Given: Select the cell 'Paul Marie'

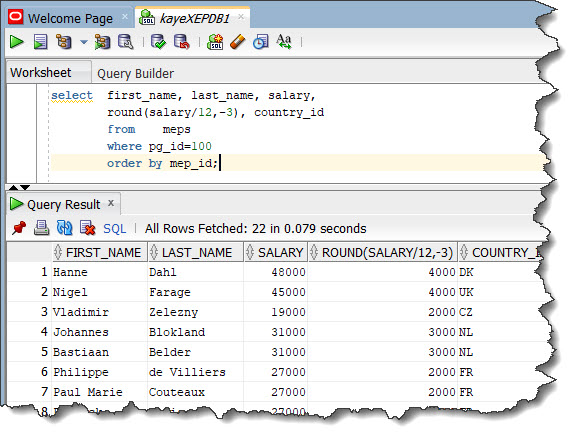Looking at the screenshot, I should point(99,392).
